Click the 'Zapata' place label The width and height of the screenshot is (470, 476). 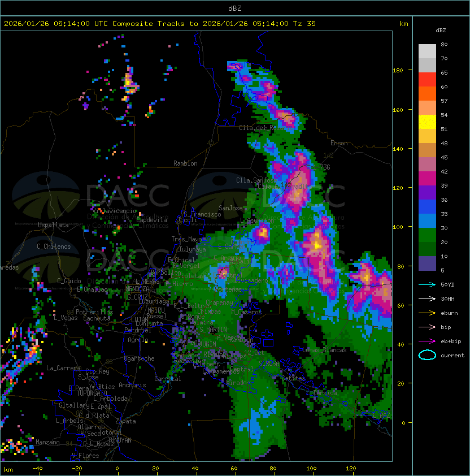point(125,421)
